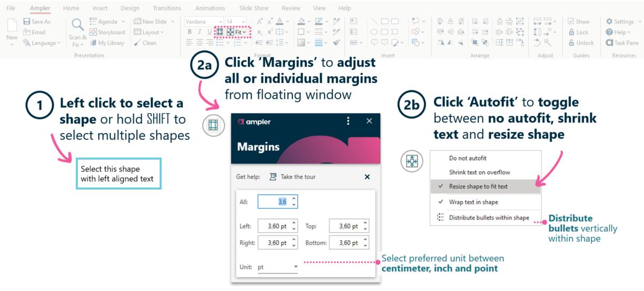Switch to the Home tab
The image size is (644, 291).
click(x=71, y=8)
